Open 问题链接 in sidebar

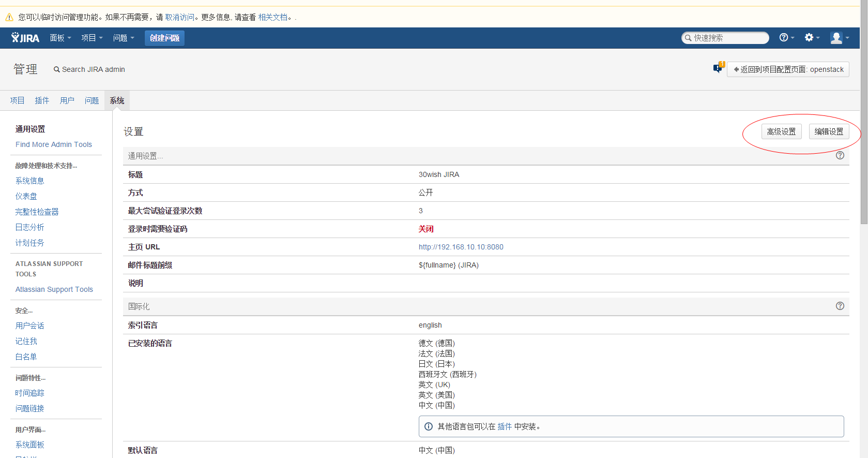[x=30, y=408]
